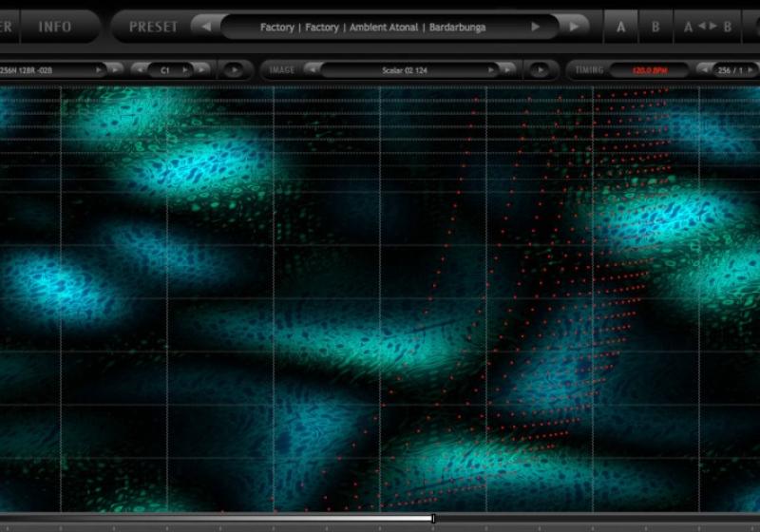Select previous image with left arrow
The width and height of the screenshot is (760, 532).
coord(313,70)
